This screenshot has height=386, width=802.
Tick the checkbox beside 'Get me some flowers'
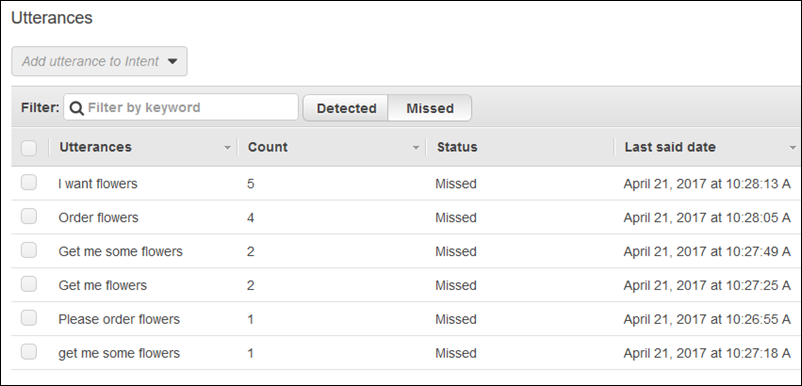click(x=29, y=250)
